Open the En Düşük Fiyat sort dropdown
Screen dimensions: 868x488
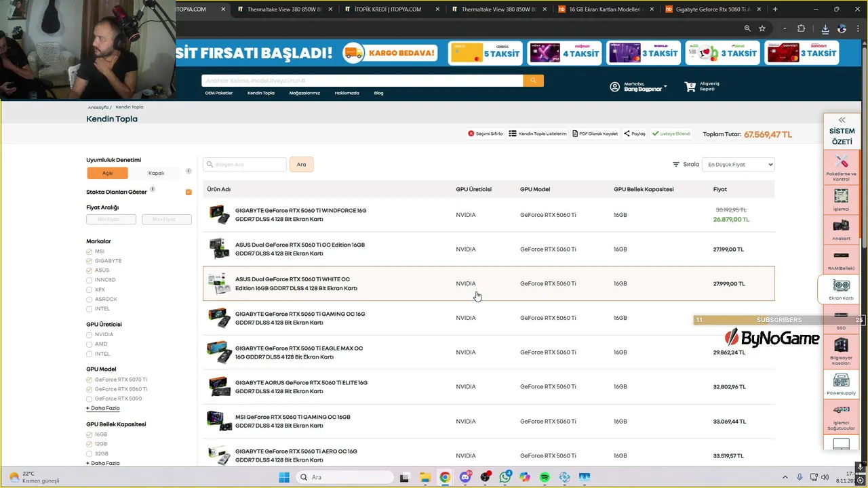(738, 164)
